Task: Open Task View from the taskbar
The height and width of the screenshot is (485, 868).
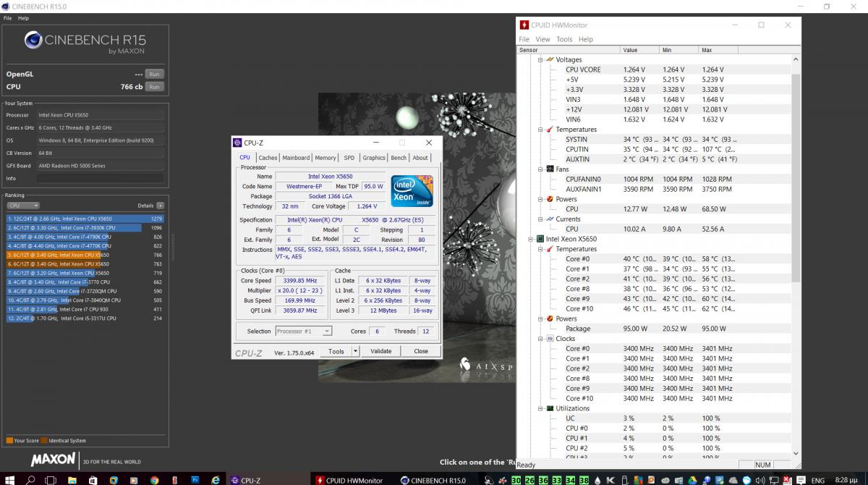Action: (x=52, y=479)
